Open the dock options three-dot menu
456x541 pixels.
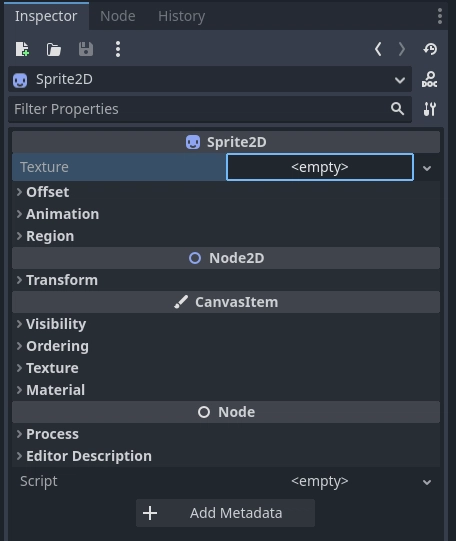(439, 16)
